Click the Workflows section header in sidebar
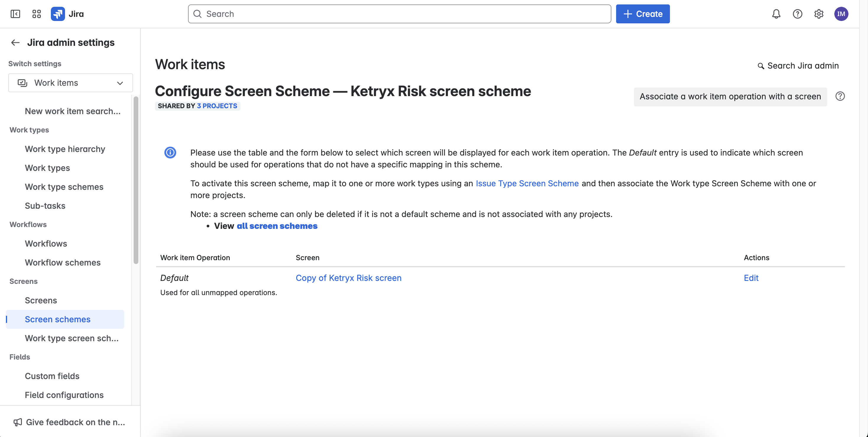Image resolution: width=868 pixels, height=437 pixels. pos(28,224)
